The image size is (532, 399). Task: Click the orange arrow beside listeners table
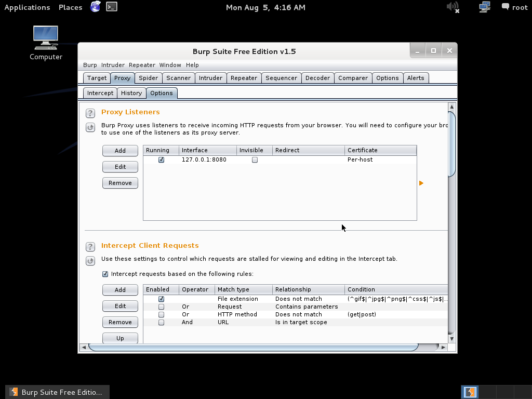[421, 183]
